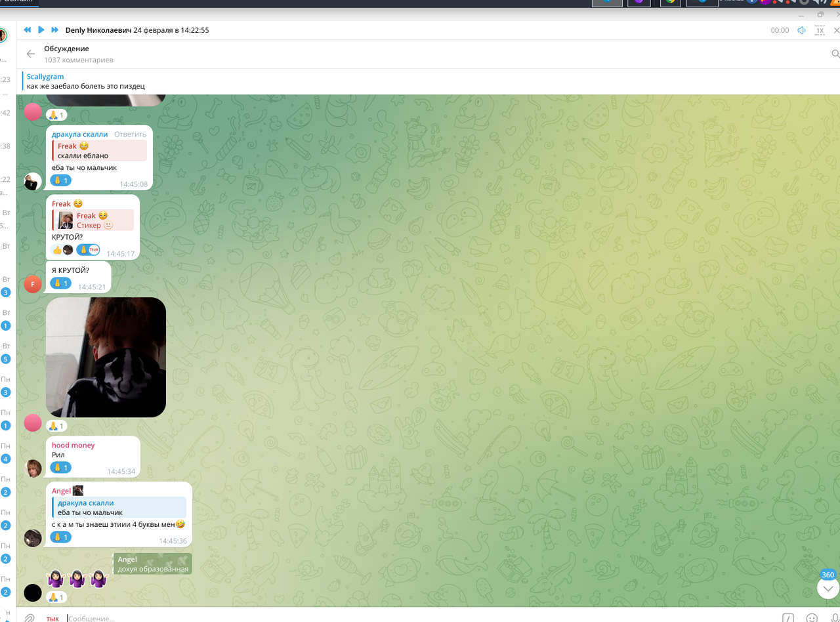Open quoted Стикер reply from Freak
Screen dimensions: 840x622
(x=93, y=220)
